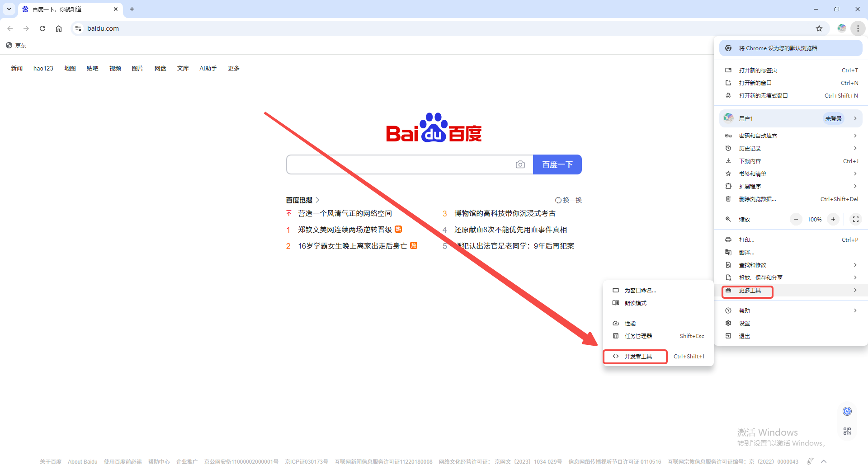Image resolution: width=868 pixels, height=470 pixels.
Task: Open the hao123 navigation link
Action: (43, 68)
